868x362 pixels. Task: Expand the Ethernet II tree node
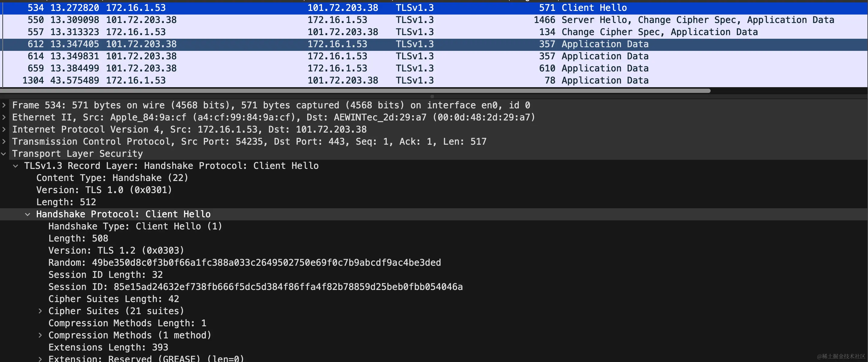[x=4, y=117]
